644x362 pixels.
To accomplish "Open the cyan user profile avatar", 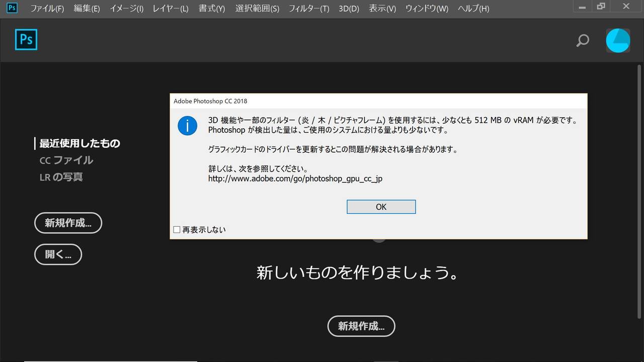I will 618,41.
